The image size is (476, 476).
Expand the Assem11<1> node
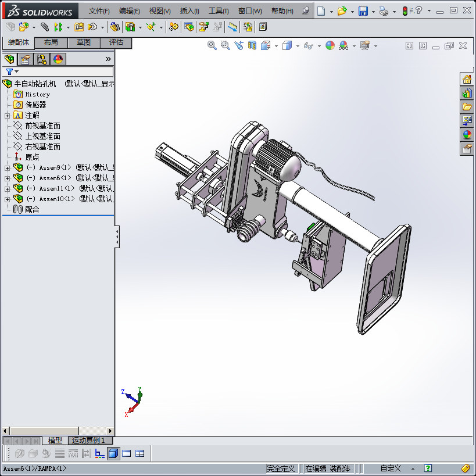pyautogui.click(x=8, y=189)
